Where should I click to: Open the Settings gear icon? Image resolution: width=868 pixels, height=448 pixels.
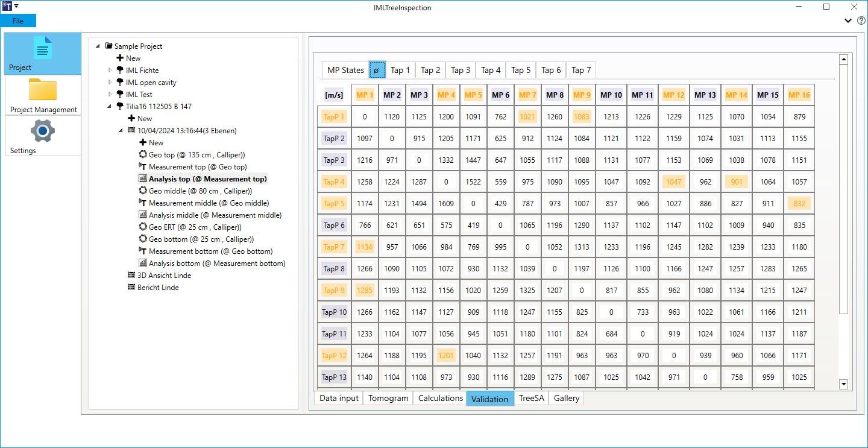coord(42,131)
